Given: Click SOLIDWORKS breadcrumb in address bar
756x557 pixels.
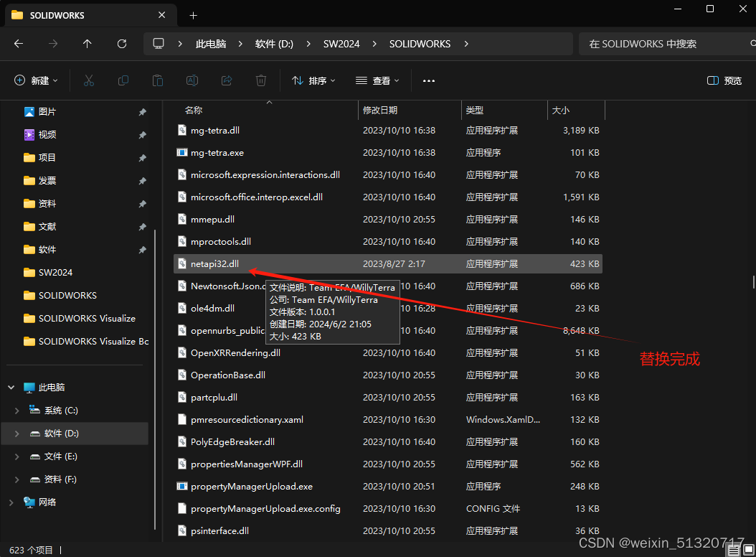Looking at the screenshot, I should [x=420, y=44].
